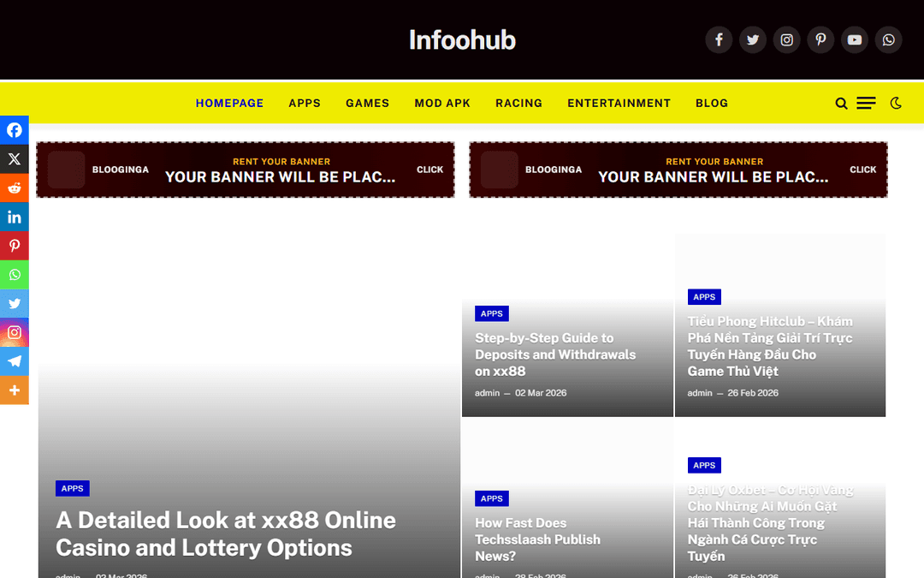
Task: Open the Entertainment menu item
Action: 619,104
